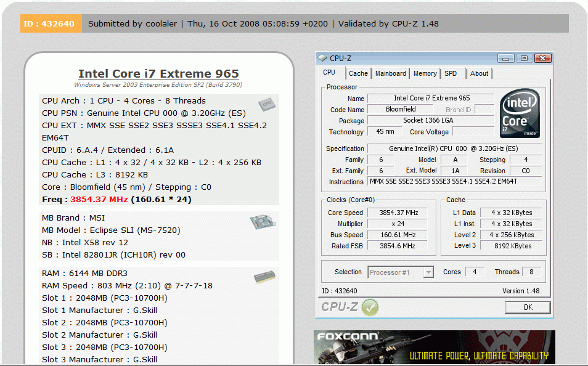Click the line 'MB Model : Eclipse SLI (MS-7520)'
The height and width of the screenshot is (366, 588).
[111, 230]
